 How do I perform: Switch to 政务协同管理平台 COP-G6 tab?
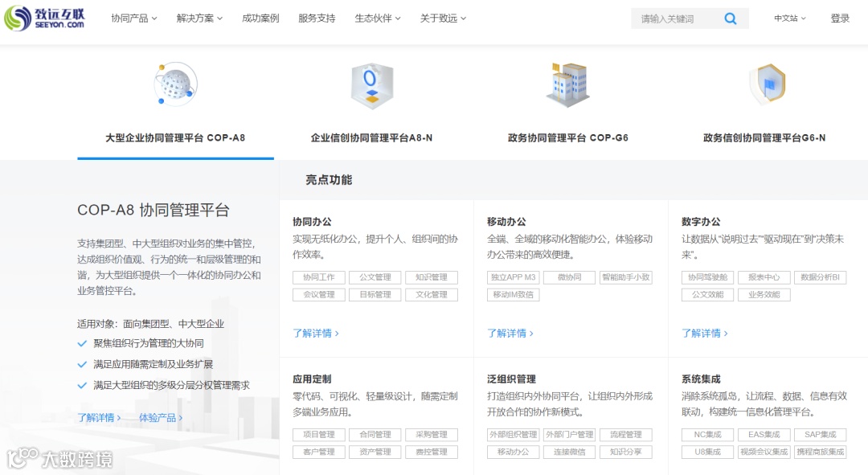click(568, 138)
